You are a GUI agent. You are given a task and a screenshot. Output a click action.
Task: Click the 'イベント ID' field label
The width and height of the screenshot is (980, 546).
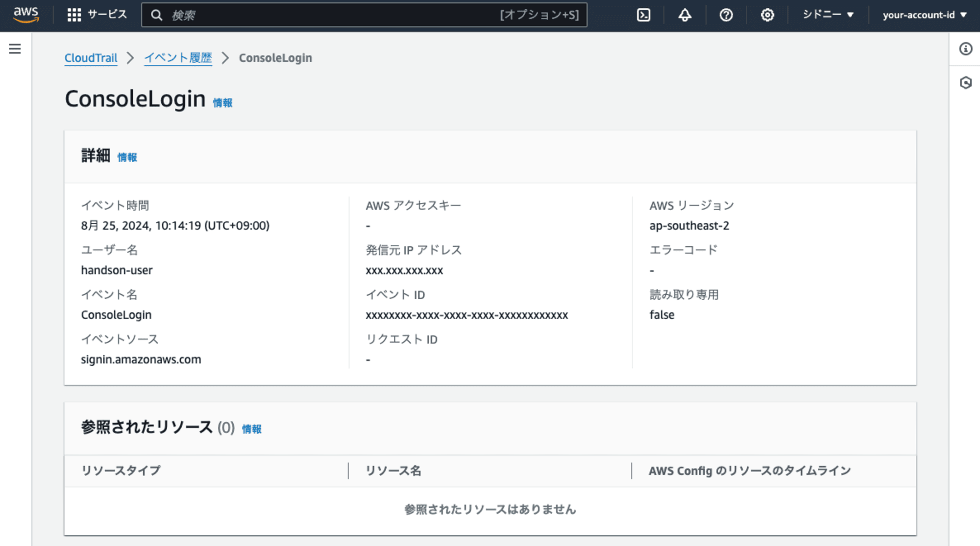[x=395, y=295]
